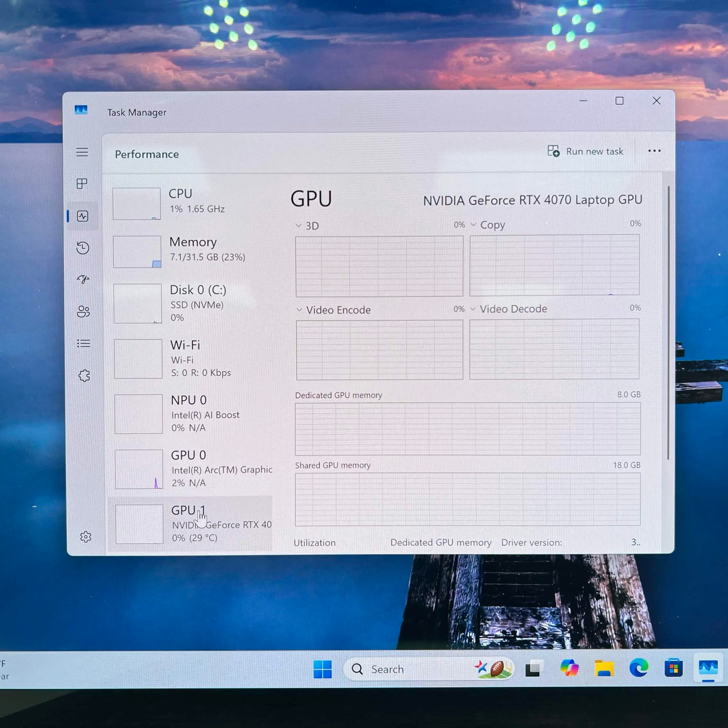
Task: Click the performance panel vertical scrollbar
Action: point(669,322)
